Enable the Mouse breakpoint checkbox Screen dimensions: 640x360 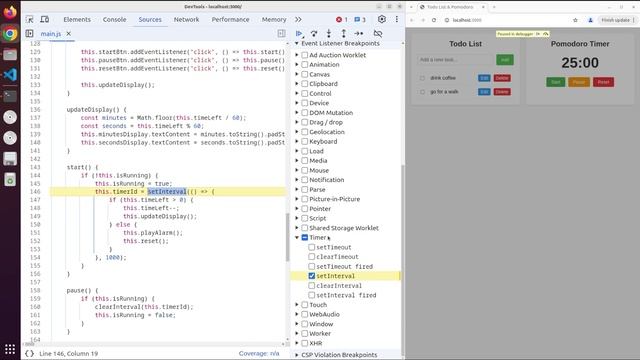coord(304,170)
